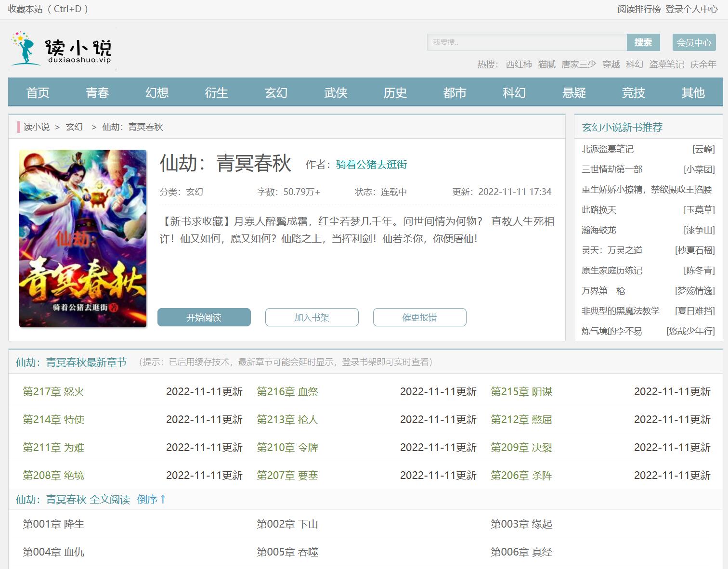728x569 pixels.
Task: Open the 青春 category tab
Action: click(98, 92)
